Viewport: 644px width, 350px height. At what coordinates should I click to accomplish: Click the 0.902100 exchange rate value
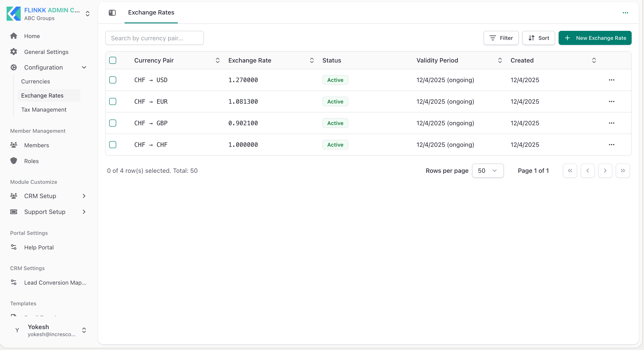click(243, 123)
